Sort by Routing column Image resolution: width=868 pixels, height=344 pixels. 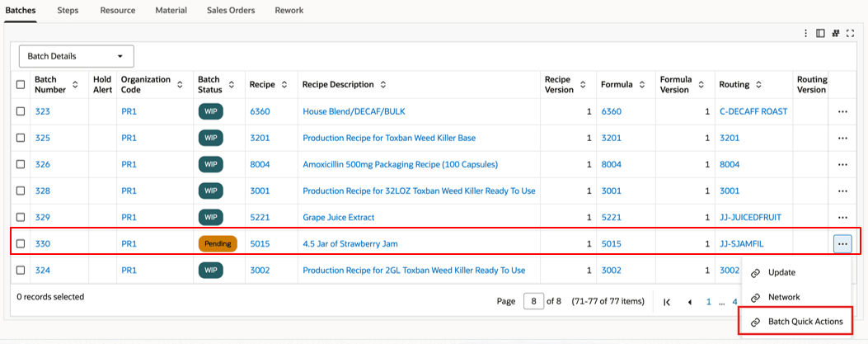click(758, 85)
